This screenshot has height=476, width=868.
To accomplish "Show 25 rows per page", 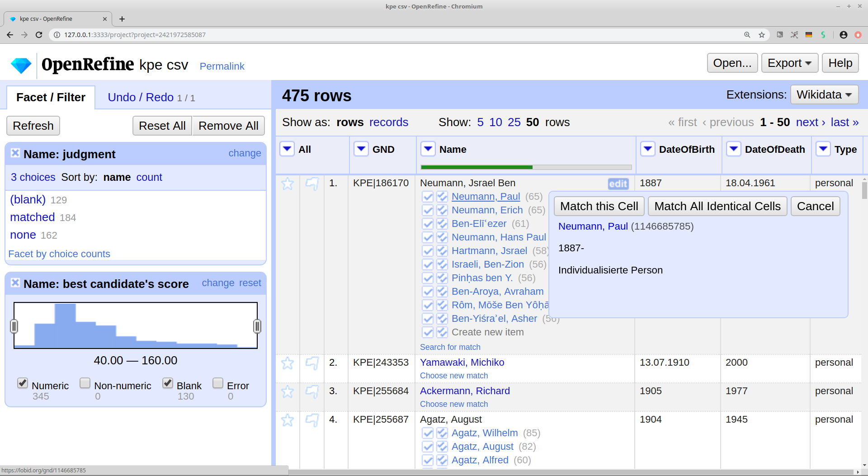I will pos(514,122).
